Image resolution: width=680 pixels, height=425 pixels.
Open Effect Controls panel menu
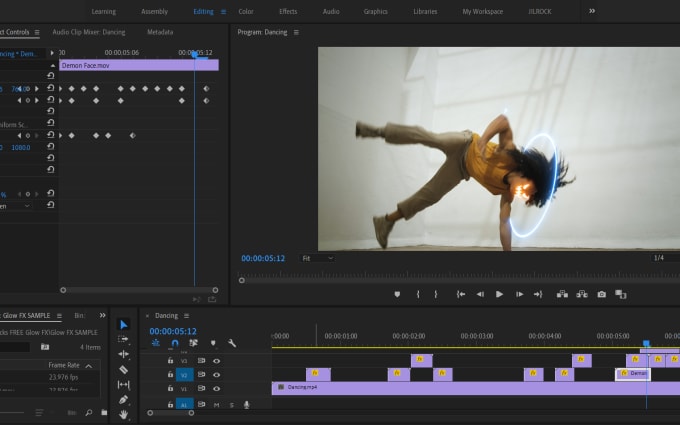click(37, 32)
